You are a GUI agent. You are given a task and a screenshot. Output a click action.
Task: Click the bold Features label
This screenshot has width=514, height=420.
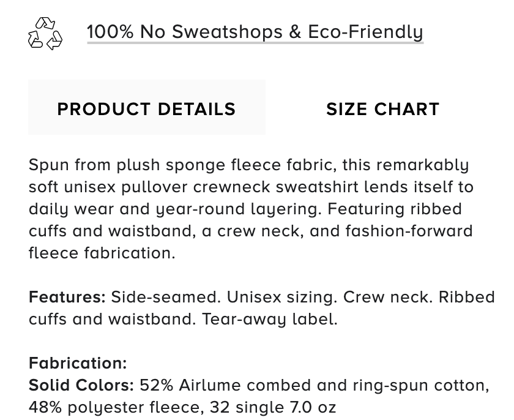point(67,297)
